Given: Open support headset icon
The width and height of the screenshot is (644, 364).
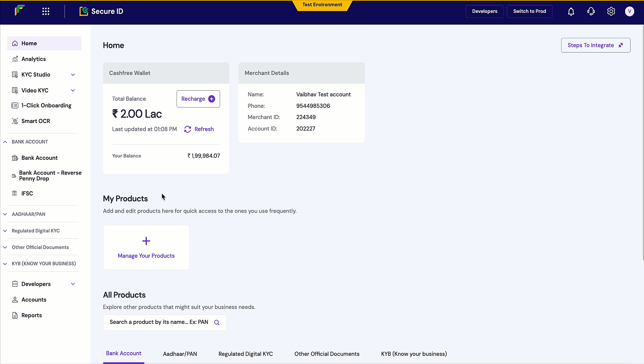Looking at the screenshot, I should coord(591,11).
